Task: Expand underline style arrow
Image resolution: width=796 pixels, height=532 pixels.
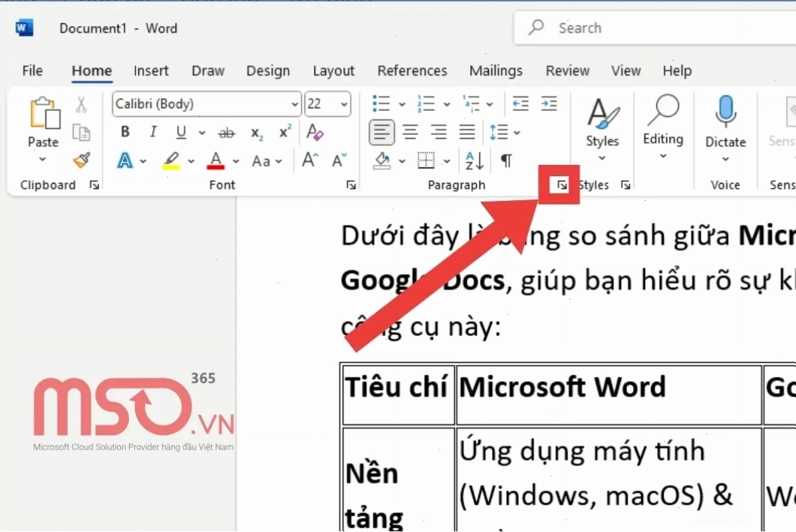Action: 202,133
